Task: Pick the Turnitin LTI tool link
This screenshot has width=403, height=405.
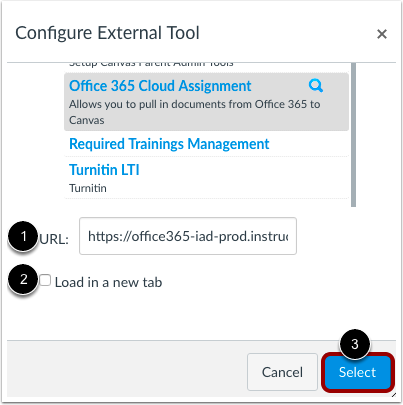Action: 104,170
